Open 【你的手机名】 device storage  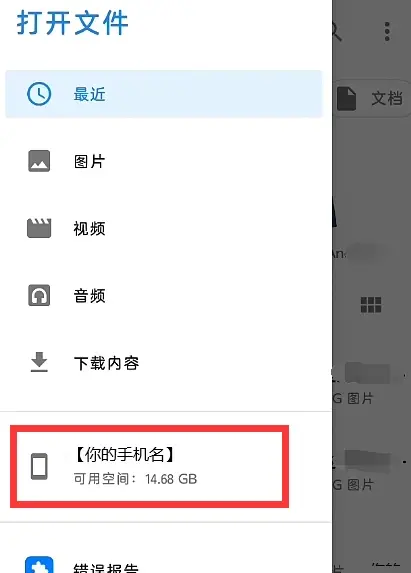(x=149, y=466)
